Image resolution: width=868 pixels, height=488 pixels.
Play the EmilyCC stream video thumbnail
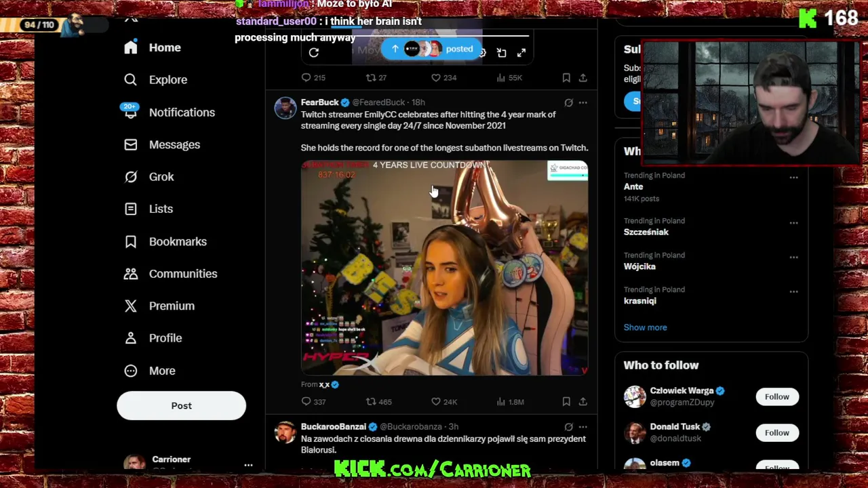[x=444, y=268]
